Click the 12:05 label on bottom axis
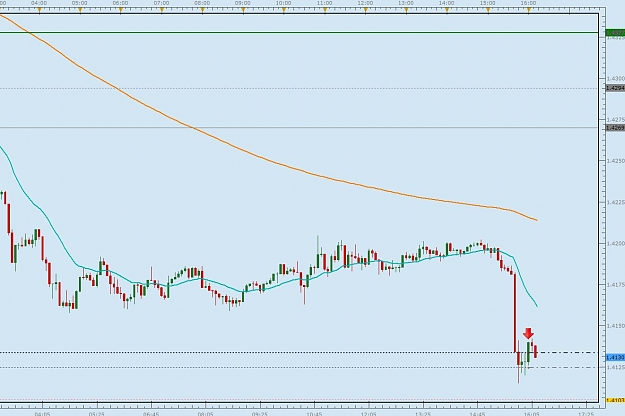 [368, 414]
